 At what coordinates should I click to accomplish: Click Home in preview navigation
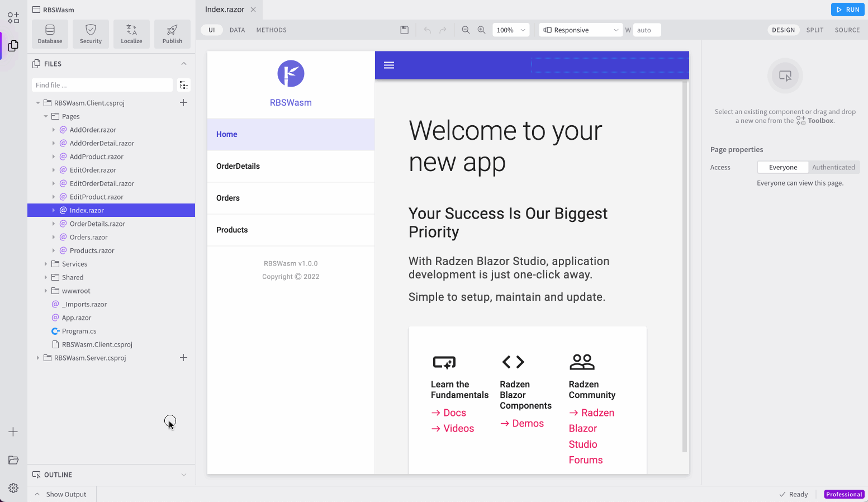pyautogui.click(x=291, y=134)
